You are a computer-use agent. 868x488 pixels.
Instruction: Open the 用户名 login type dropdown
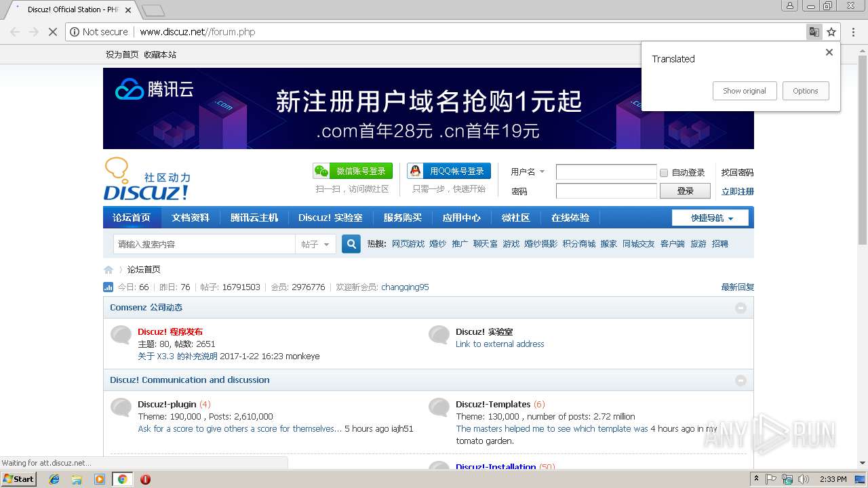528,172
